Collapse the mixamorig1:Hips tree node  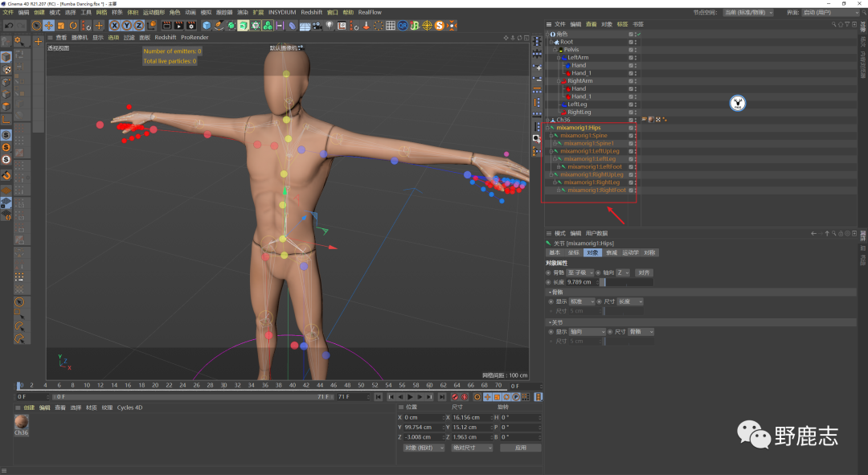pyautogui.click(x=547, y=128)
